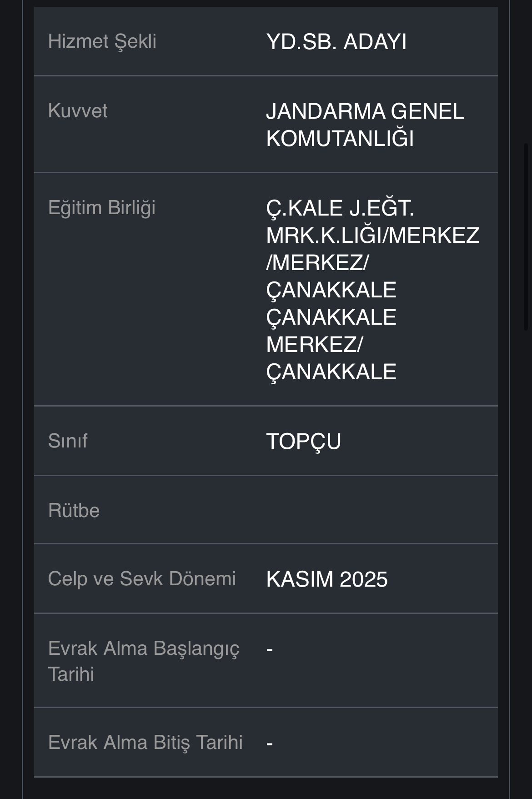Select the JANDARMA GENEL text line
This screenshot has width=532, height=799.
point(365,111)
